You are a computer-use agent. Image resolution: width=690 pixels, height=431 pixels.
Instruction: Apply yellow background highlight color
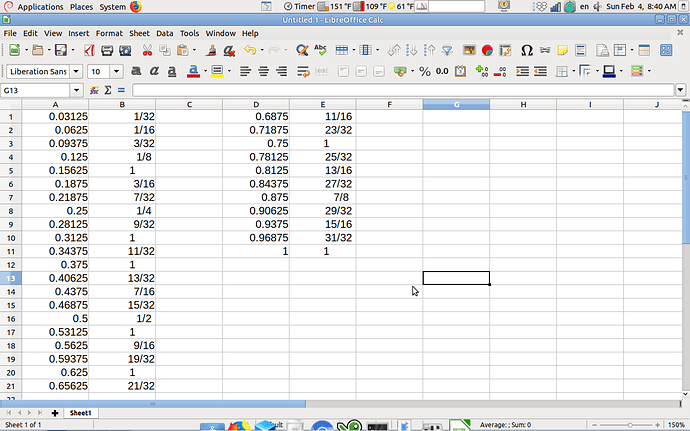[x=217, y=71]
